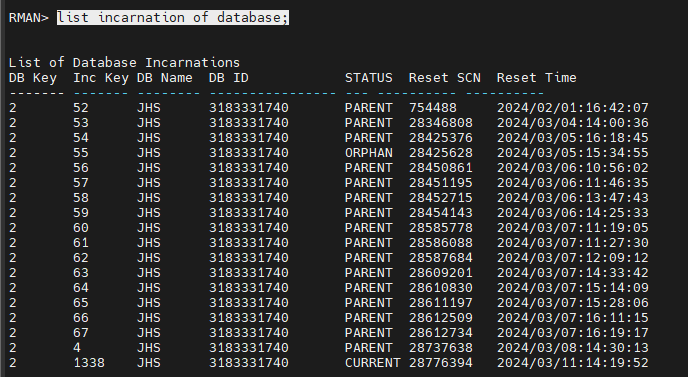Click the "DB Name" column header

coord(165,78)
